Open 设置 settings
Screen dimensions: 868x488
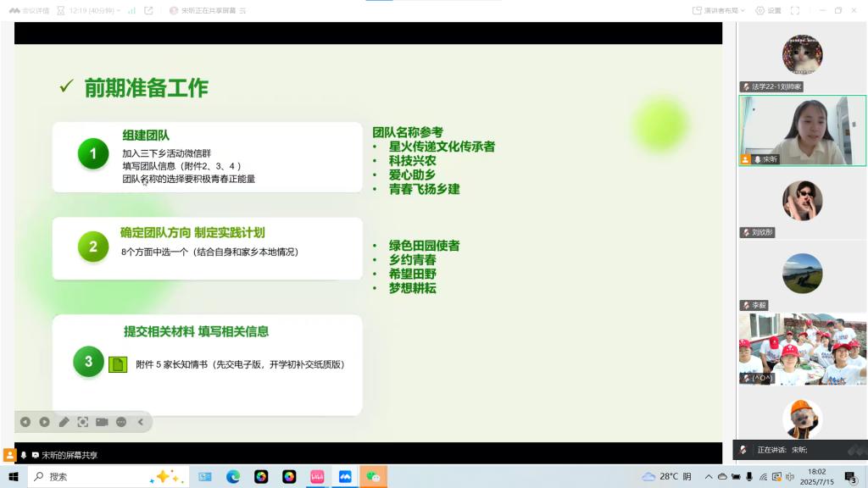pos(768,10)
